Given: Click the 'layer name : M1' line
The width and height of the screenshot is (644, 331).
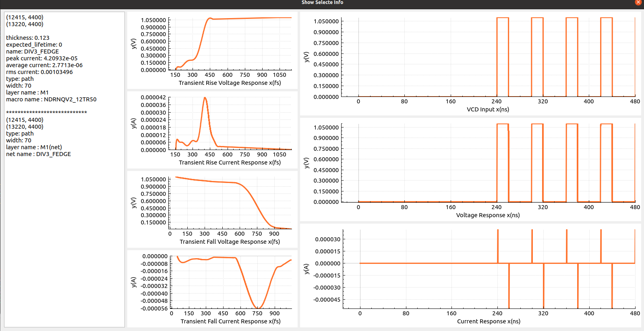Looking at the screenshot, I should tap(27, 93).
